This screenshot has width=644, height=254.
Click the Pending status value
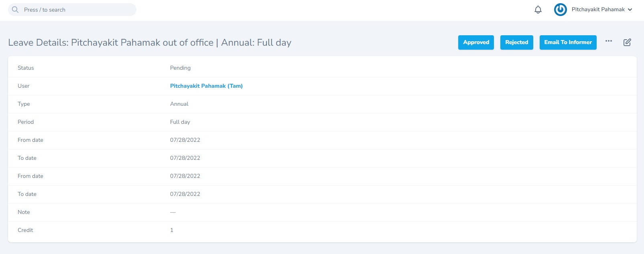(x=180, y=68)
